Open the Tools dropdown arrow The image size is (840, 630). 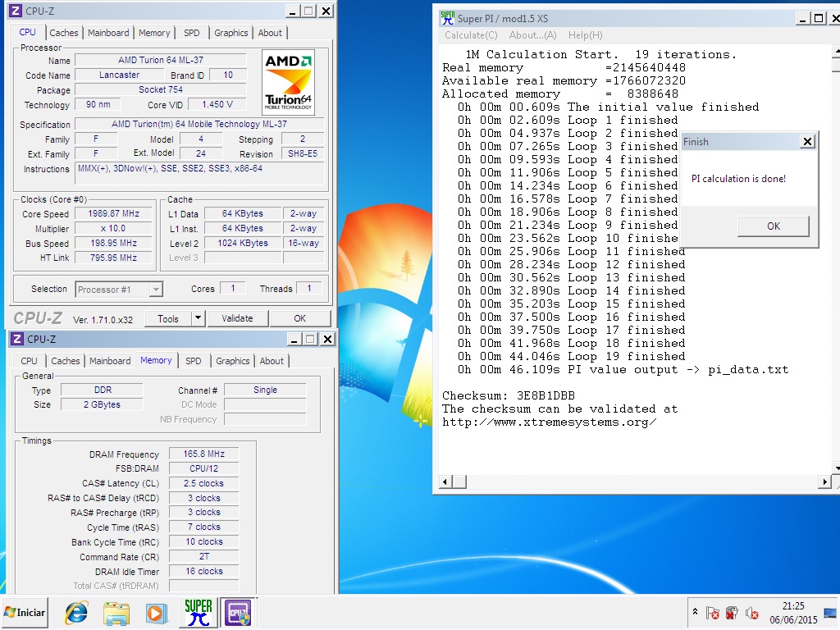pos(198,318)
